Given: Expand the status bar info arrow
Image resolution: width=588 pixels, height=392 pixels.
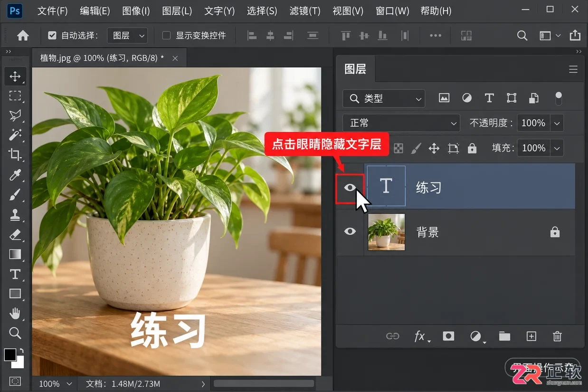Looking at the screenshot, I should [203, 383].
